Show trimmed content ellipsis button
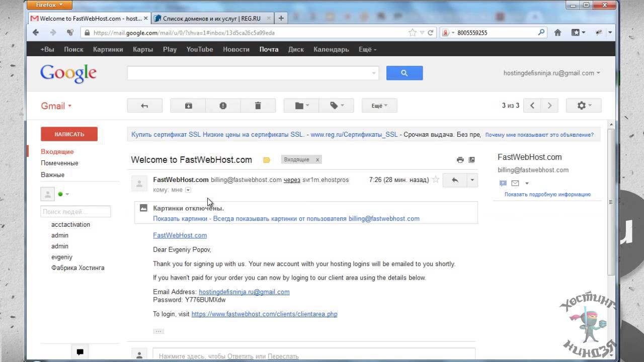The image size is (644, 362). [x=158, y=331]
